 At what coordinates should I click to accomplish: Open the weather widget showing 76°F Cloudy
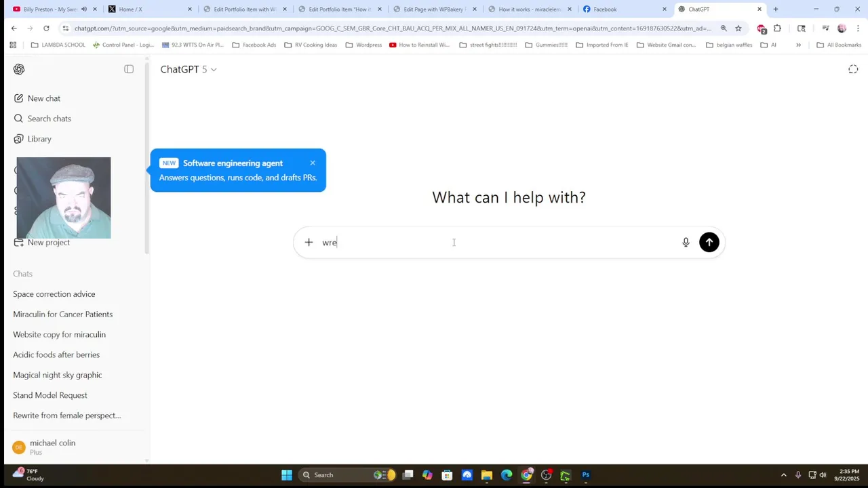[28, 474]
